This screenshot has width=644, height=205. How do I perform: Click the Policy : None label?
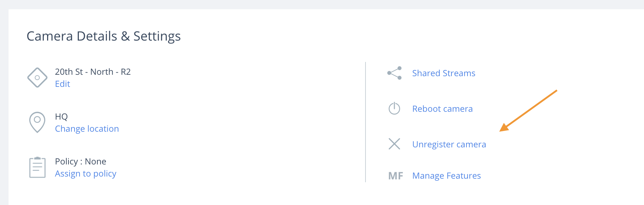coord(81,162)
